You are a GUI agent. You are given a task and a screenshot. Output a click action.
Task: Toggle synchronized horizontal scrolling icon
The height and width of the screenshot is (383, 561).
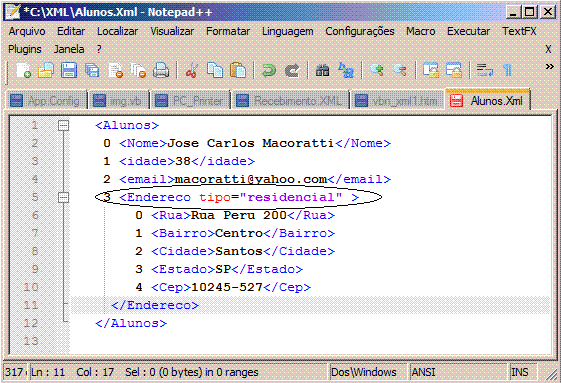(x=454, y=70)
